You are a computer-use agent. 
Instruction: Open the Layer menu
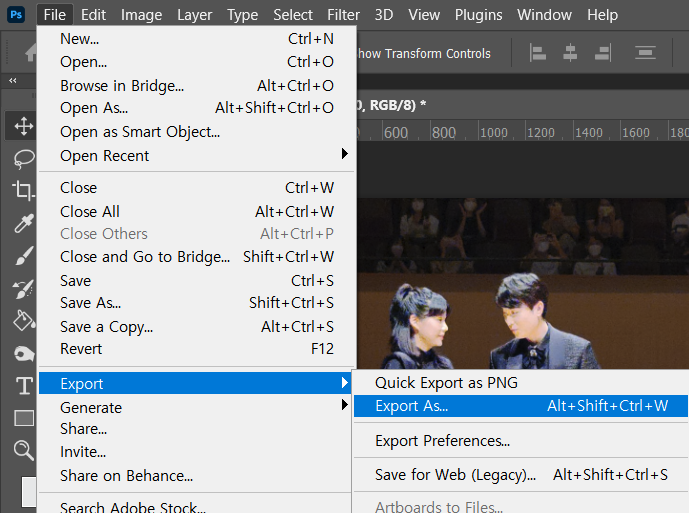[195, 15]
